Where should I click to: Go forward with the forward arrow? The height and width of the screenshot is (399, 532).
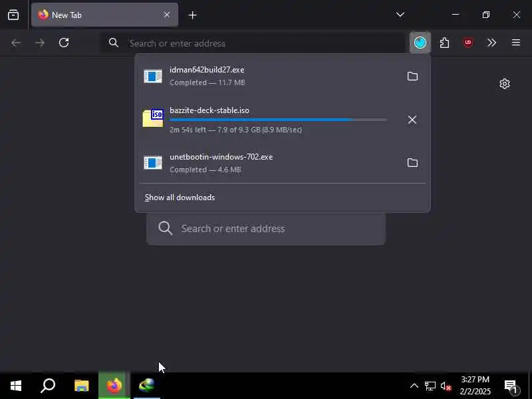click(x=40, y=43)
